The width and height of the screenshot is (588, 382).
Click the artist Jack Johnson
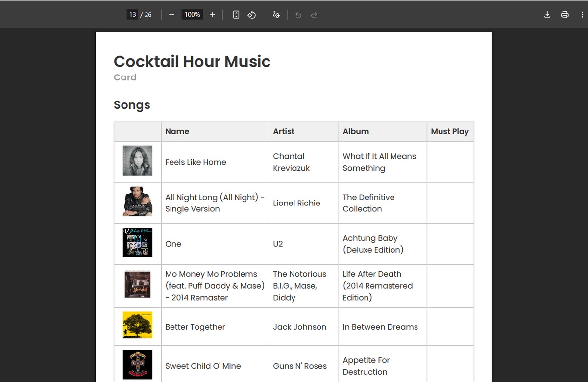tap(299, 327)
